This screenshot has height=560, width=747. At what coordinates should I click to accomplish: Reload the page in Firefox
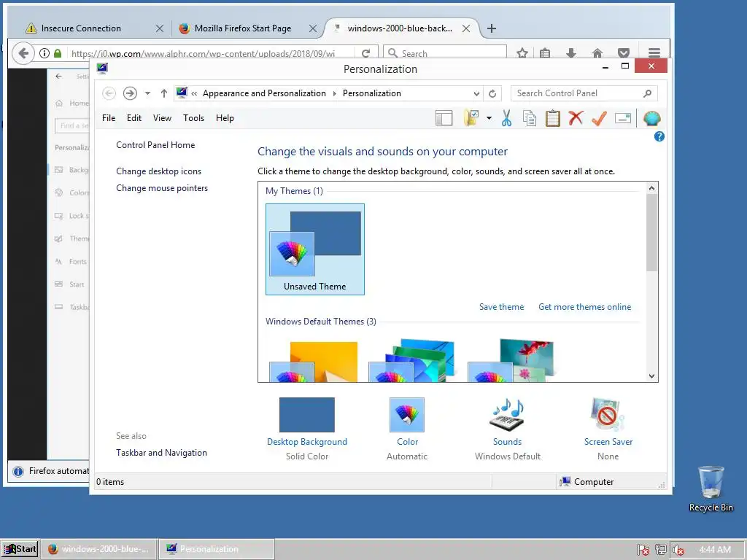point(366,52)
